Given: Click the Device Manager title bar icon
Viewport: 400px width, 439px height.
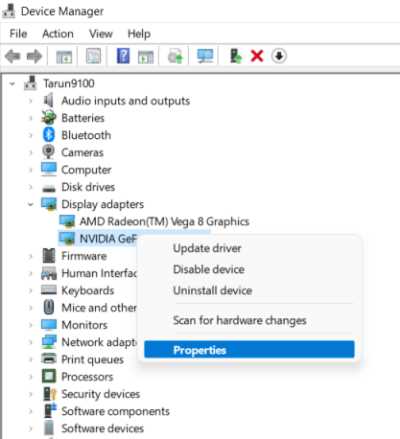Looking at the screenshot, I should pyautogui.click(x=8, y=11).
